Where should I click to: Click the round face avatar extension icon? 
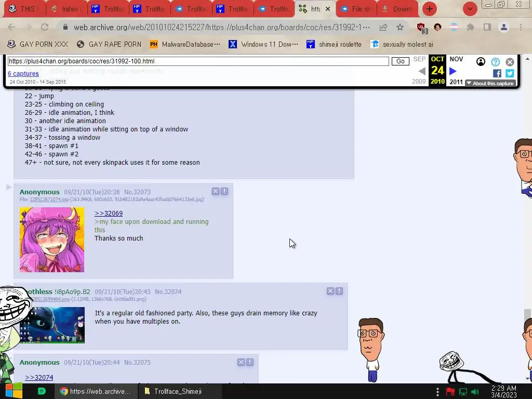[x=437, y=27]
